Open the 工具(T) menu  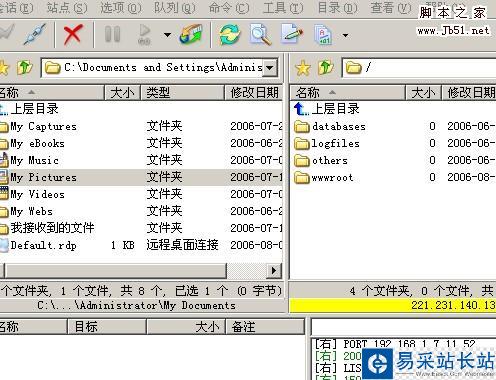pos(283,7)
